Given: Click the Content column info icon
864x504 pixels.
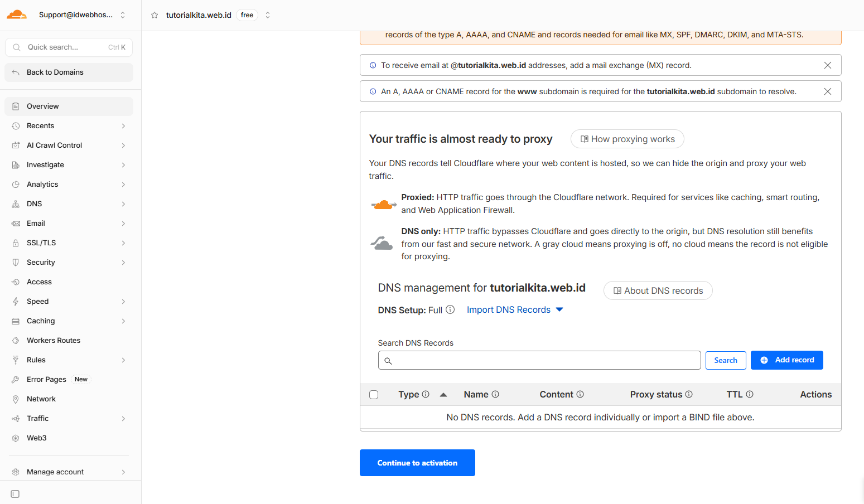Looking at the screenshot, I should pos(580,394).
